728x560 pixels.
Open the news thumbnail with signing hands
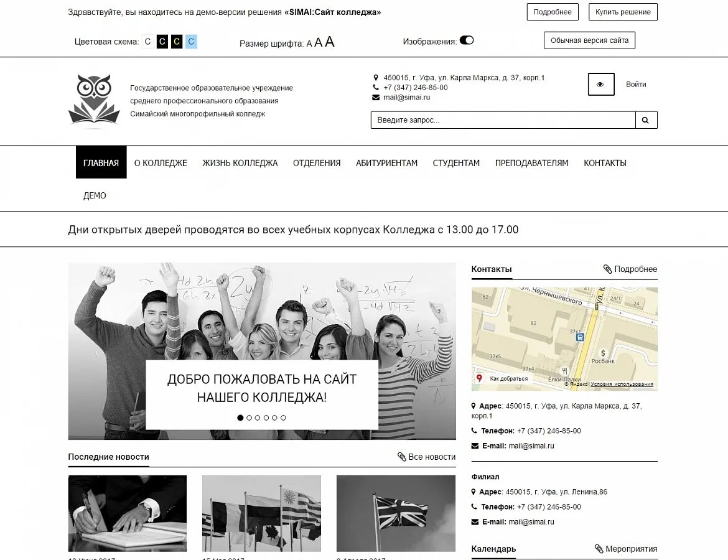[127, 513]
